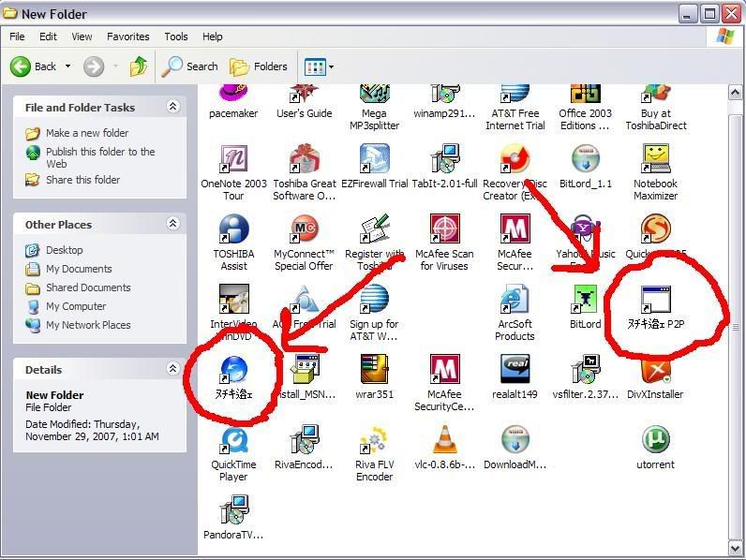746x560 pixels.
Task: Open the EZFirewall Trial shortcut
Action: click(x=375, y=158)
